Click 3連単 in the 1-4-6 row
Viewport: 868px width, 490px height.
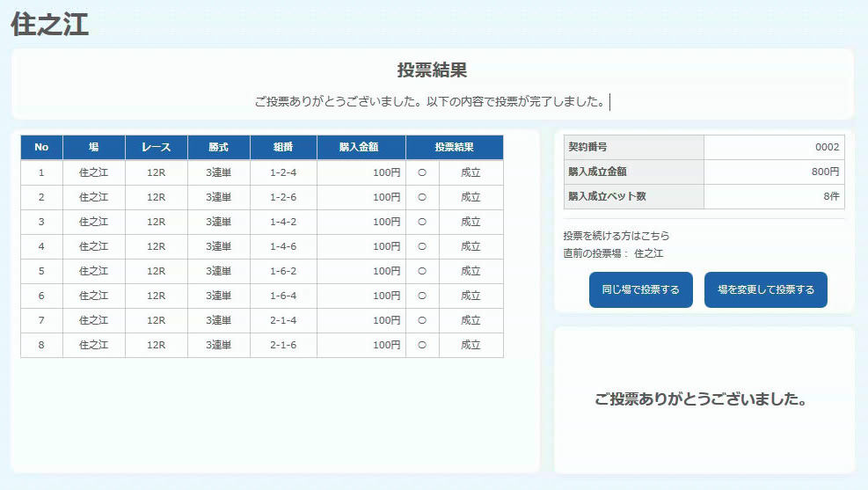(219, 246)
